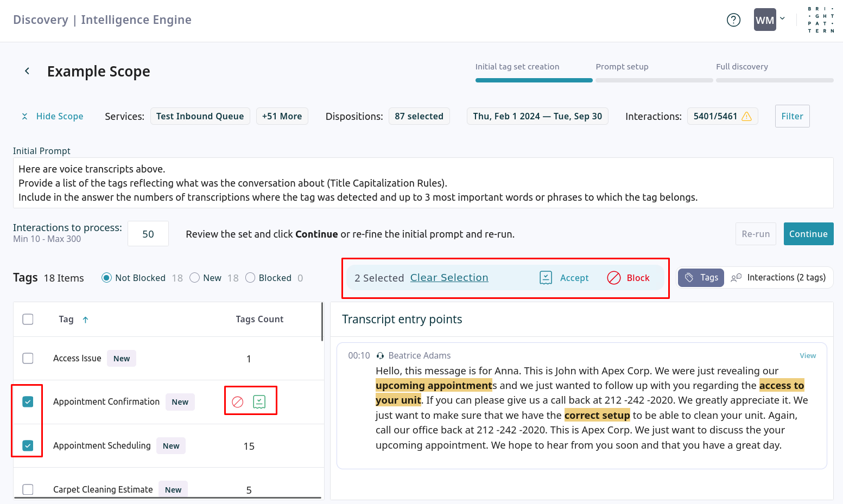Click the Tag column sort arrow
The image size is (843, 504).
[x=85, y=320]
